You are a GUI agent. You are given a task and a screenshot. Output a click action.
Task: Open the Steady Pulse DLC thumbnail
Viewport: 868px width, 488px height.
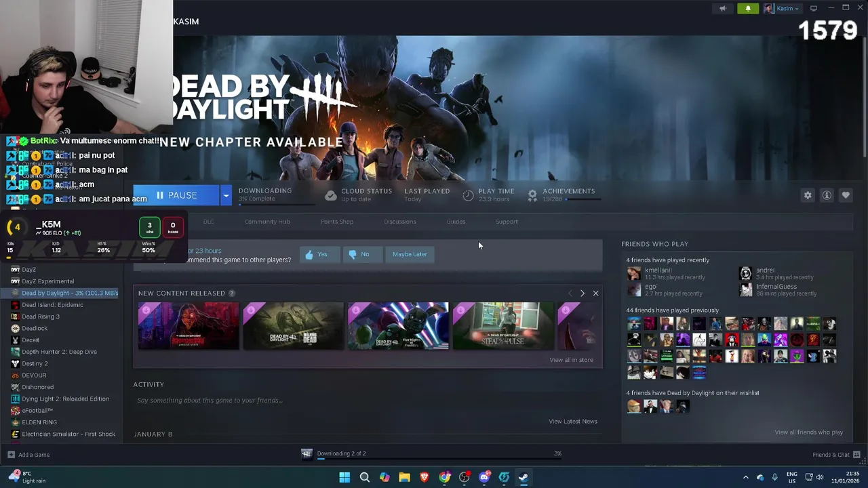click(x=503, y=326)
